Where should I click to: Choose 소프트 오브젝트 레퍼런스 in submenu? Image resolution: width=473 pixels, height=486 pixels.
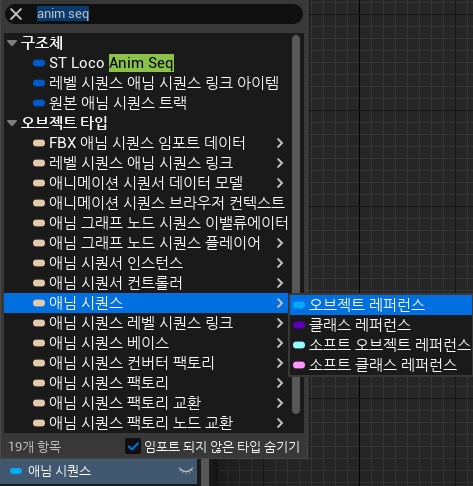point(381,345)
